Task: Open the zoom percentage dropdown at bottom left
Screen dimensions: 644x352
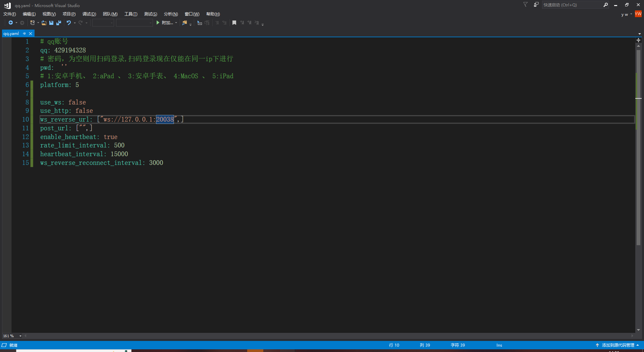Action: (12, 336)
